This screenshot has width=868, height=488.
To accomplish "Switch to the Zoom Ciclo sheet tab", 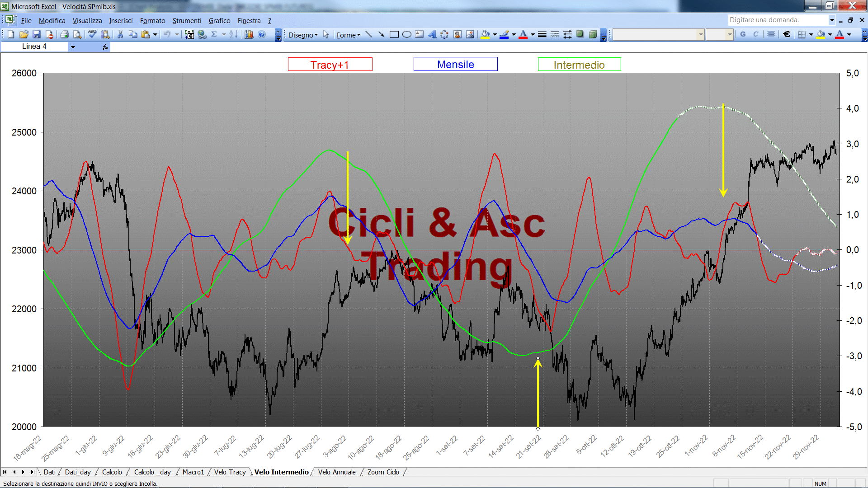I will pyautogui.click(x=383, y=472).
